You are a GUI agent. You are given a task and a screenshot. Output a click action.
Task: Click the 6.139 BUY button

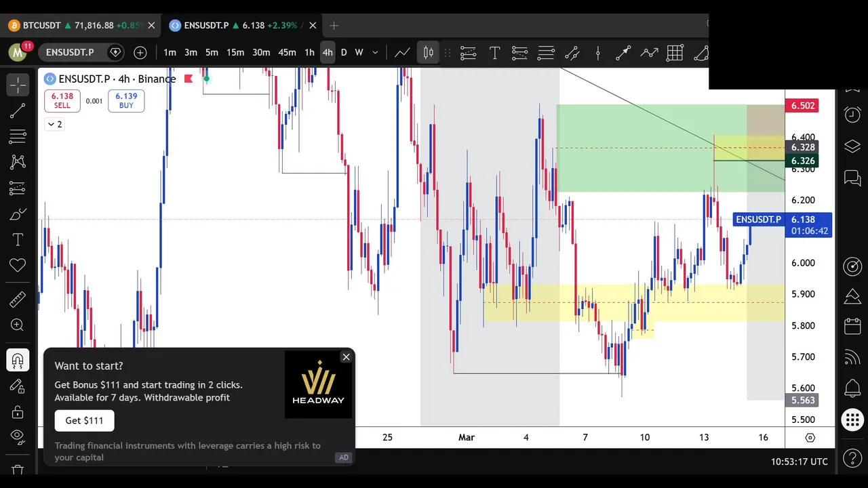[x=126, y=100]
